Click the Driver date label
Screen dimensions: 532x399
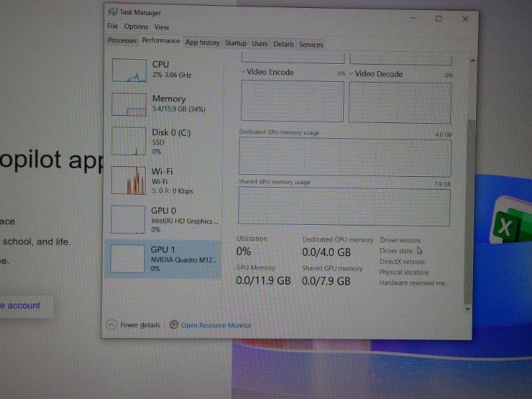tap(396, 251)
